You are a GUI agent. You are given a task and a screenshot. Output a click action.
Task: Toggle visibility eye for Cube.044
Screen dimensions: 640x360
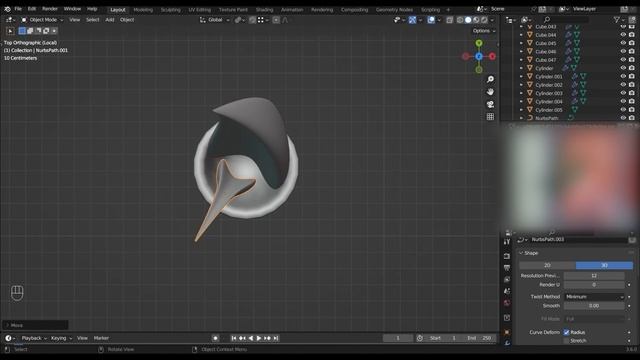click(623, 35)
